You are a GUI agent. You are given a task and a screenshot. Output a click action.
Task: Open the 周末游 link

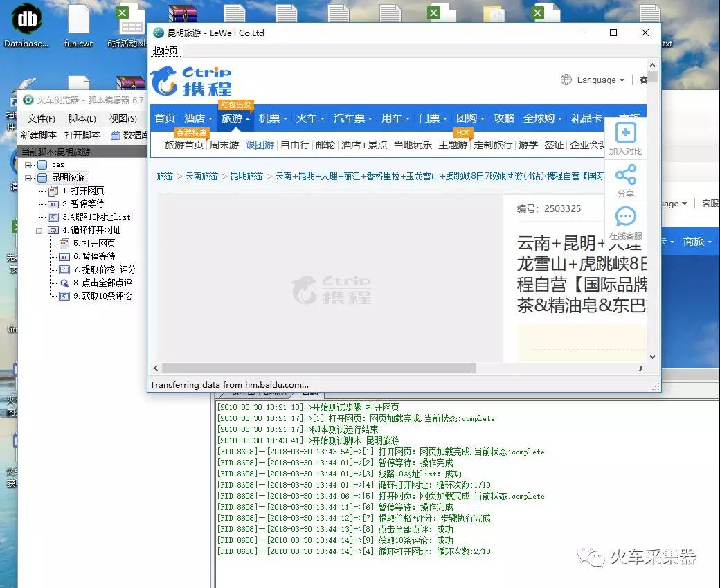coord(224,145)
